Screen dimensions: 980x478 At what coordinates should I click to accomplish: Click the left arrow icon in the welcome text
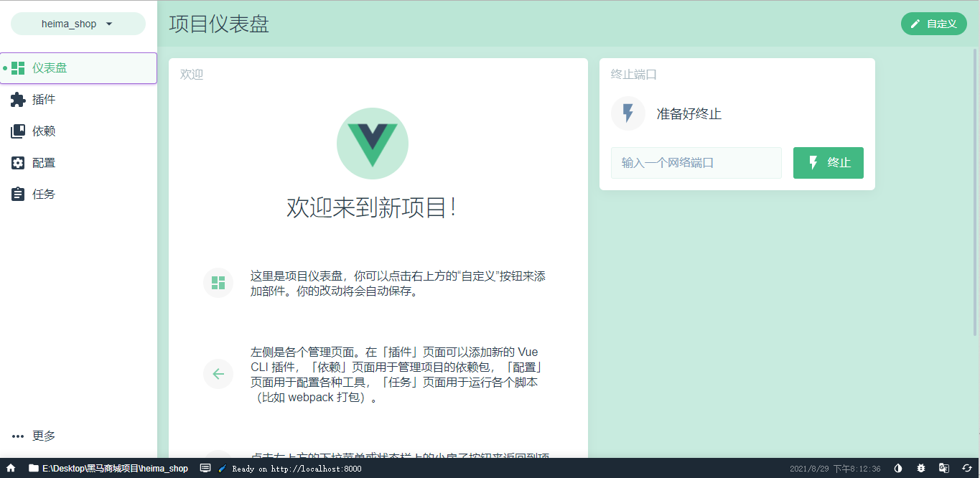(218, 374)
